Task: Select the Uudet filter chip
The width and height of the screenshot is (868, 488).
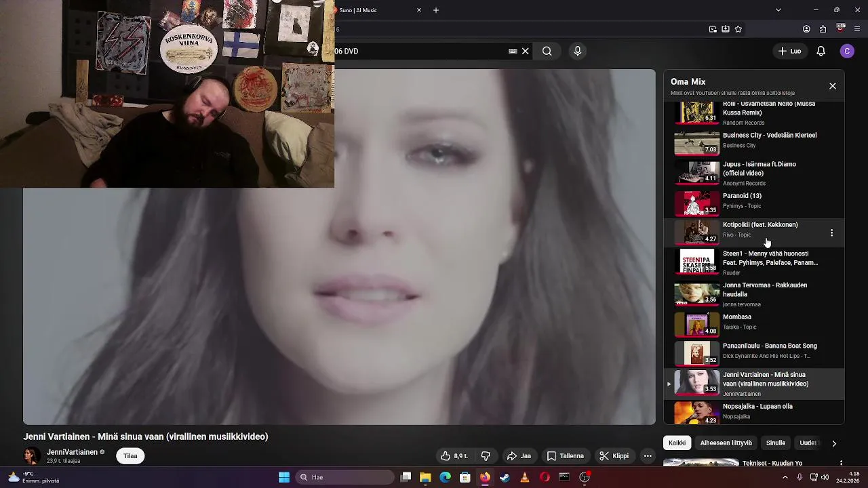Action: [808, 443]
